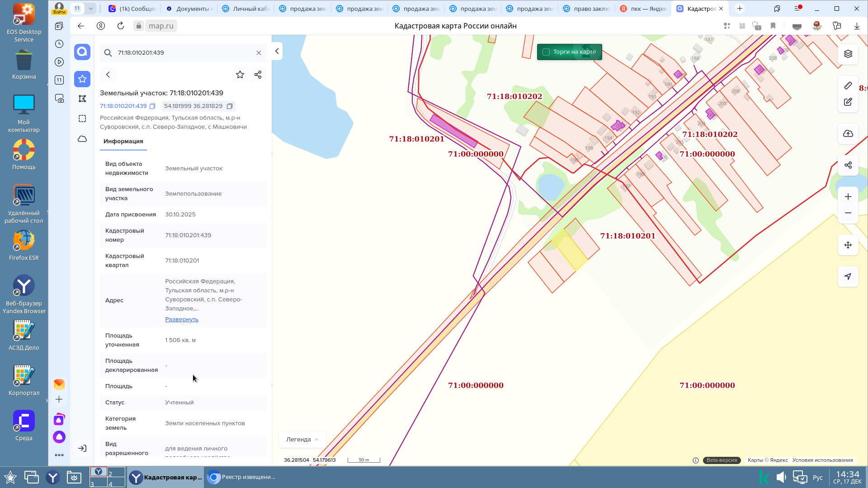The image size is (868, 488).
Task: Open the map layers panel
Action: click(x=848, y=54)
